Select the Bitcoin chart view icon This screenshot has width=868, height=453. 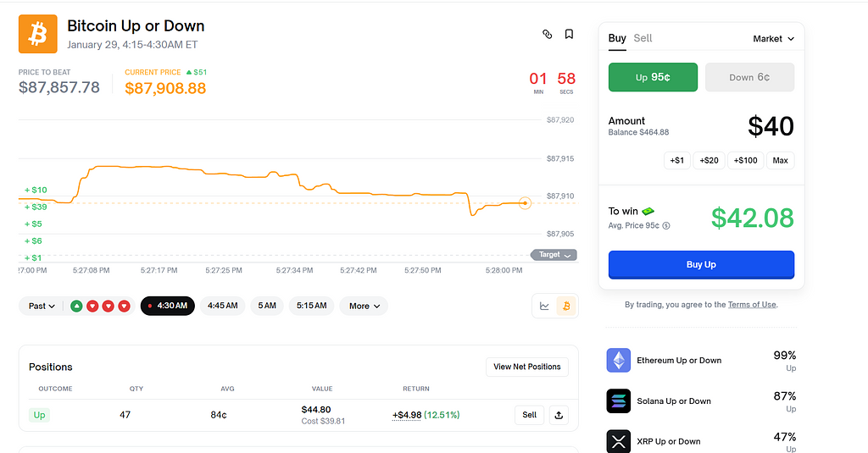(567, 306)
